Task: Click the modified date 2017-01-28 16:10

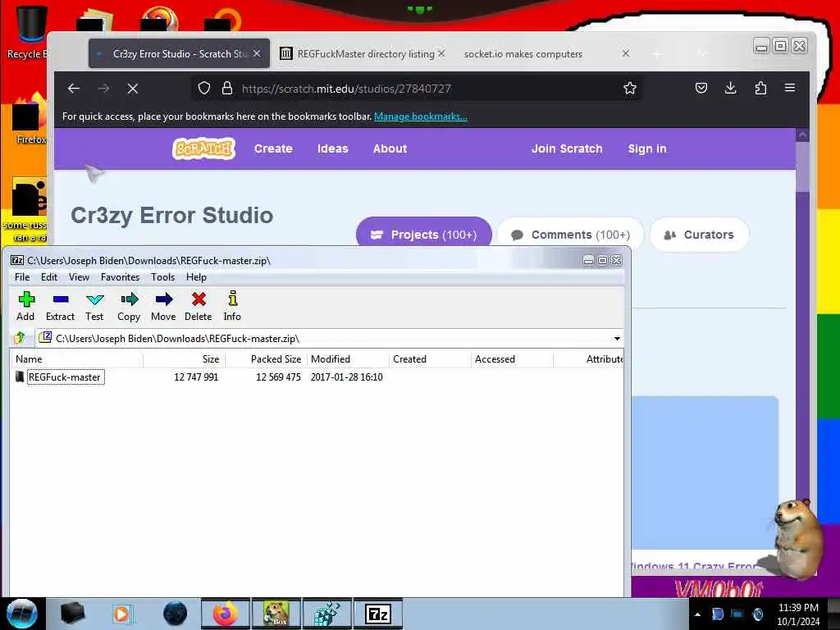Action: (347, 377)
